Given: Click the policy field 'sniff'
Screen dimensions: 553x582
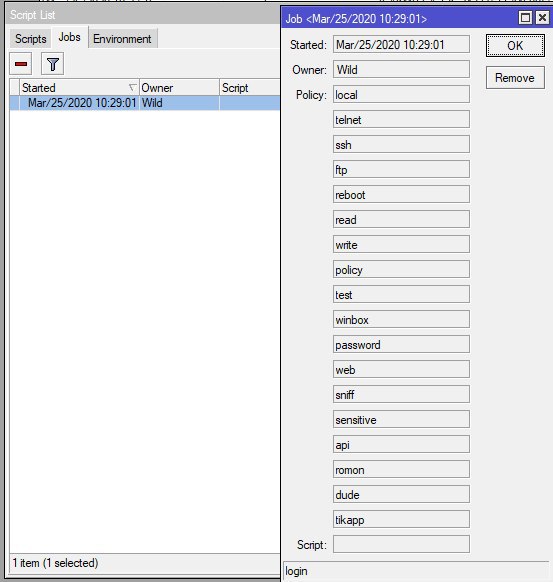Looking at the screenshot, I should pos(401,395).
